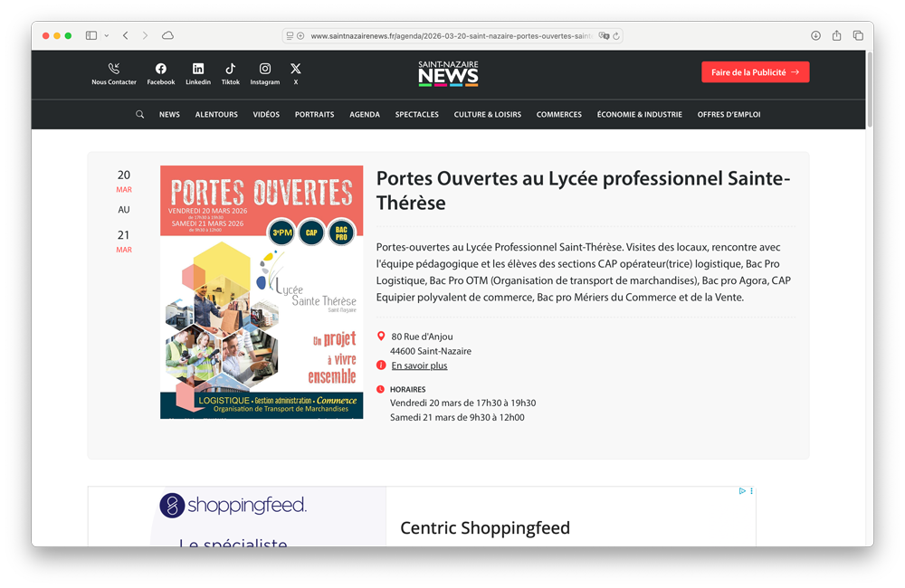Toggle Reader view in the address bar
The width and height of the screenshot is (905, 588).
coord(289,35)
